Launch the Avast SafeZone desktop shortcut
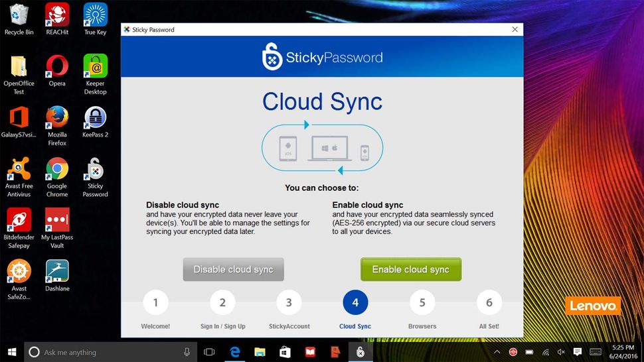Screen dimensions: 644x362 tap(19, 280)
